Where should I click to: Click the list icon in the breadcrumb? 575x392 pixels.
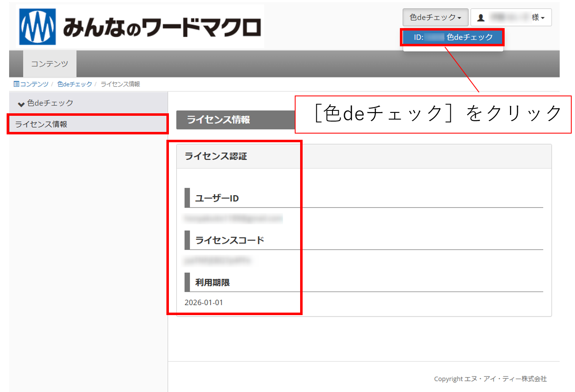click(x=16, y=84)
